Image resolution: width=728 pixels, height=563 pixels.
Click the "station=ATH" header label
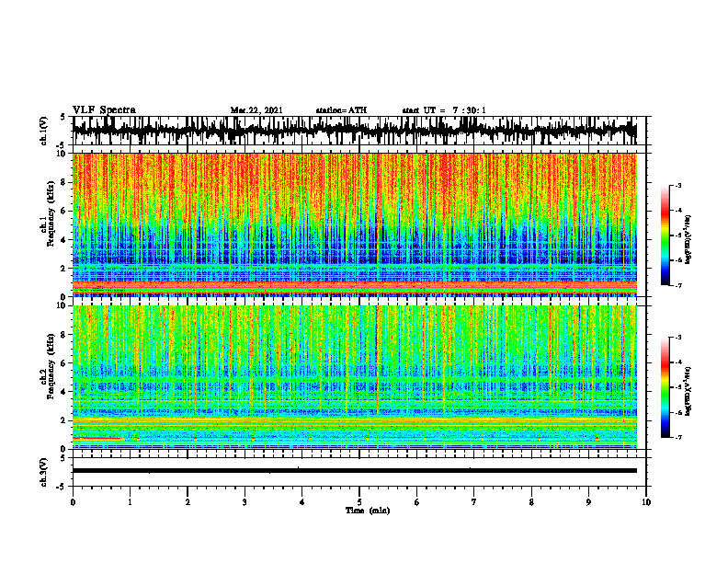pos(341,110)
